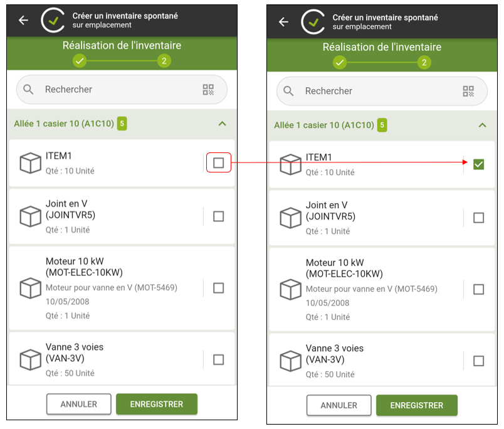Go back using right screen's arrow
The height and width of the screenshot is (429, 504).
283,22
